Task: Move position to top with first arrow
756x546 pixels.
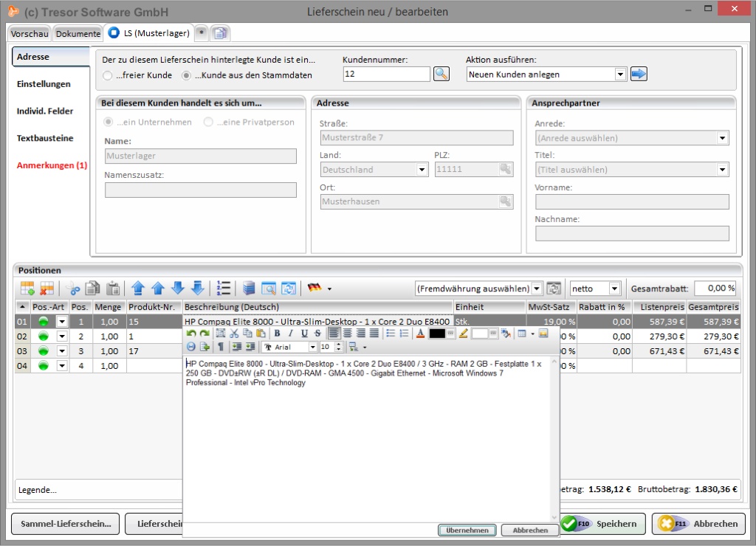Action: pos(137,288)
